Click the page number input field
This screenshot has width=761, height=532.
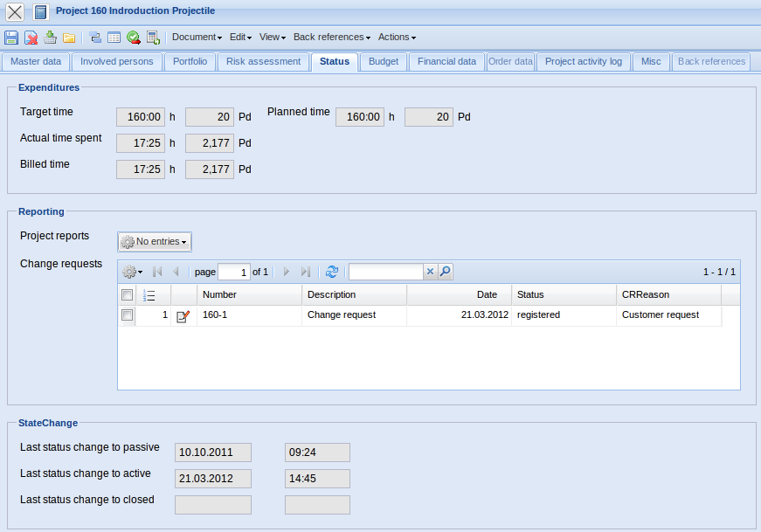point(233,273)
